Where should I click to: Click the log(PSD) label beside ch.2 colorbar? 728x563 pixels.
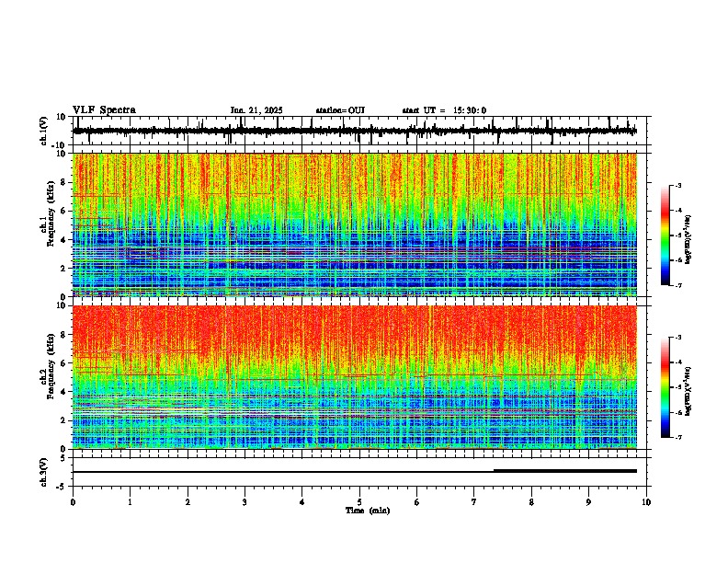coord(688,391)
